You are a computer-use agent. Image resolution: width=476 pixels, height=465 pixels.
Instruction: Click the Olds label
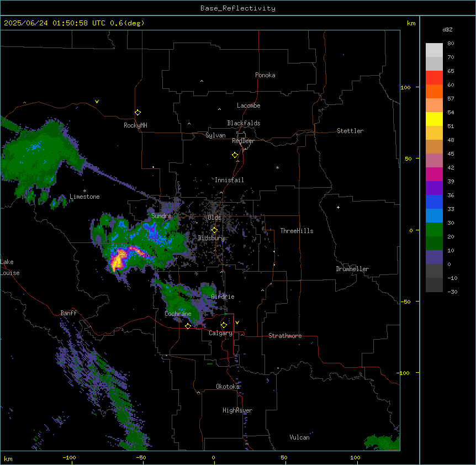214,218
